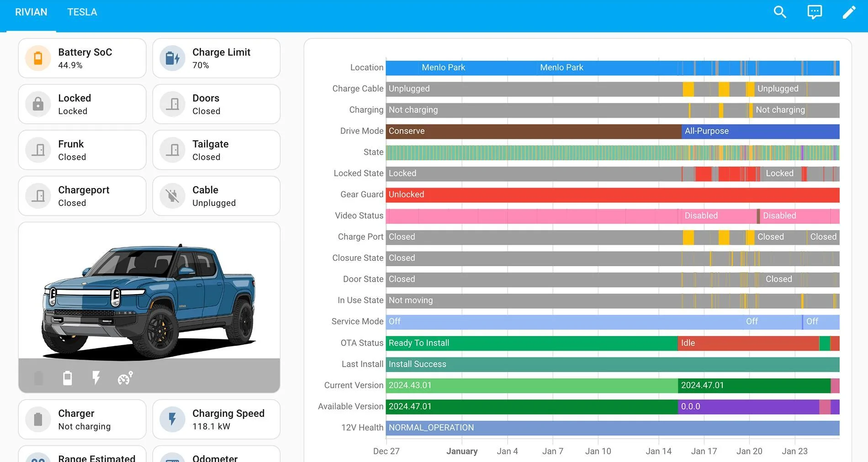Screen dimensions: 868x462
Task: Click the Charge Limit battery icon
Action: tap(172, 58)
